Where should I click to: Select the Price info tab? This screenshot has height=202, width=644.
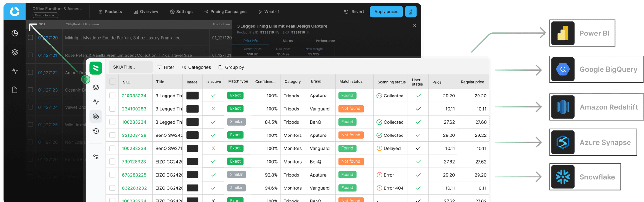[251, 41]
